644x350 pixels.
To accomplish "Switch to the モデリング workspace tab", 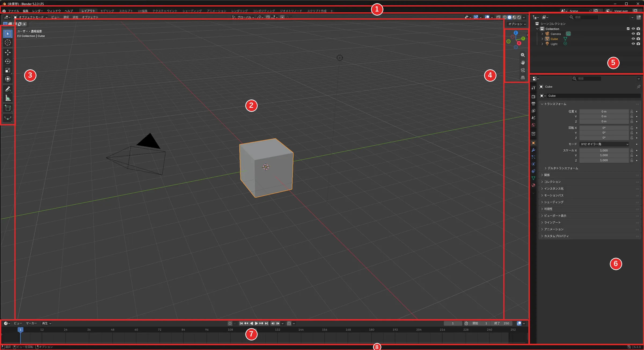I will (x=107, y=11).
